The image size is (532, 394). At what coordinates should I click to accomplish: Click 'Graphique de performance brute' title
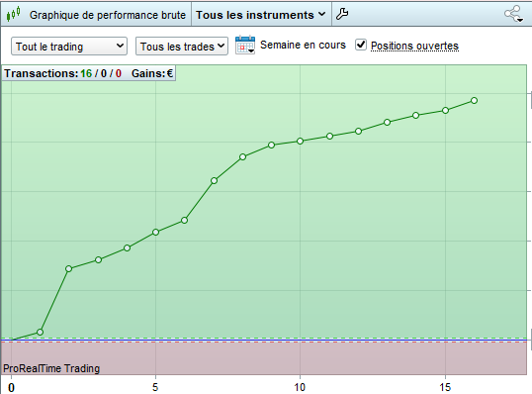coord(108,15)
